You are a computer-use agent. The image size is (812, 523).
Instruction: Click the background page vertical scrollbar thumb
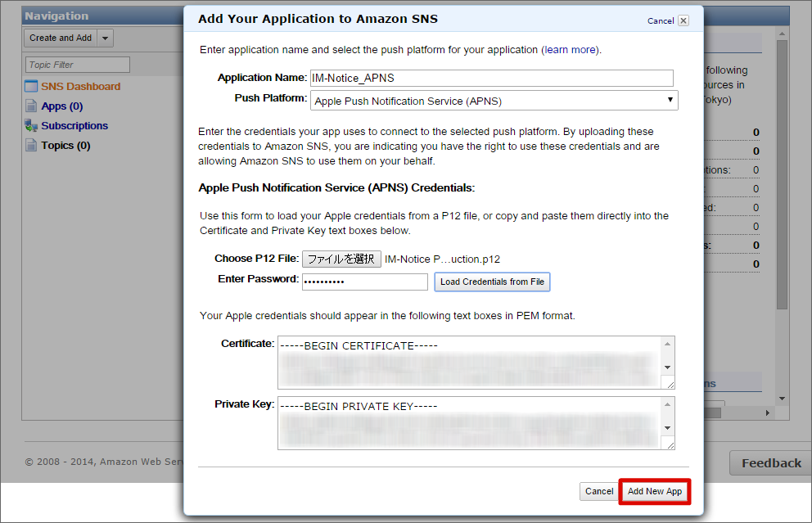point(782,174)
